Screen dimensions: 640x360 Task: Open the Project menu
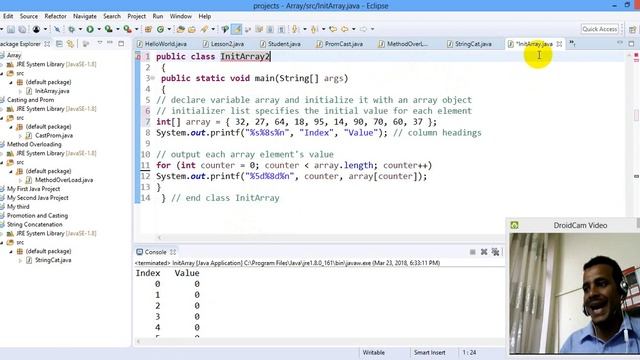pyautogui.click(x=136, y=16)
